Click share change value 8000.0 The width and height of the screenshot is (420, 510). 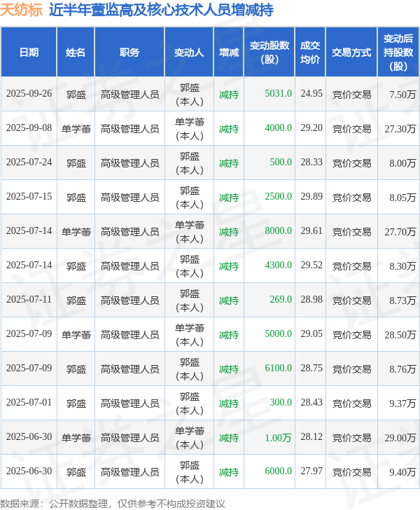279,231
